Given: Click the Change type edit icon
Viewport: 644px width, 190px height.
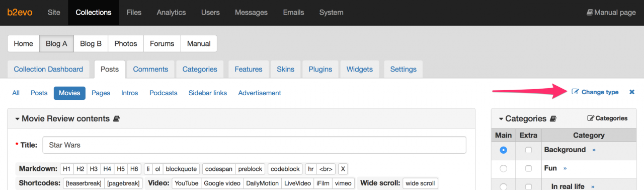Looking at the screenshot, I should [575, 92].
